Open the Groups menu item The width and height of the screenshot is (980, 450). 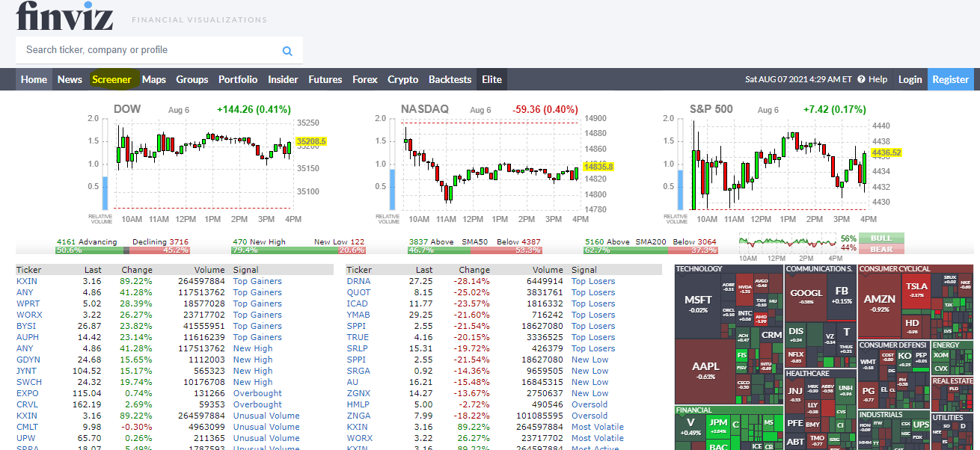point(192,79)
